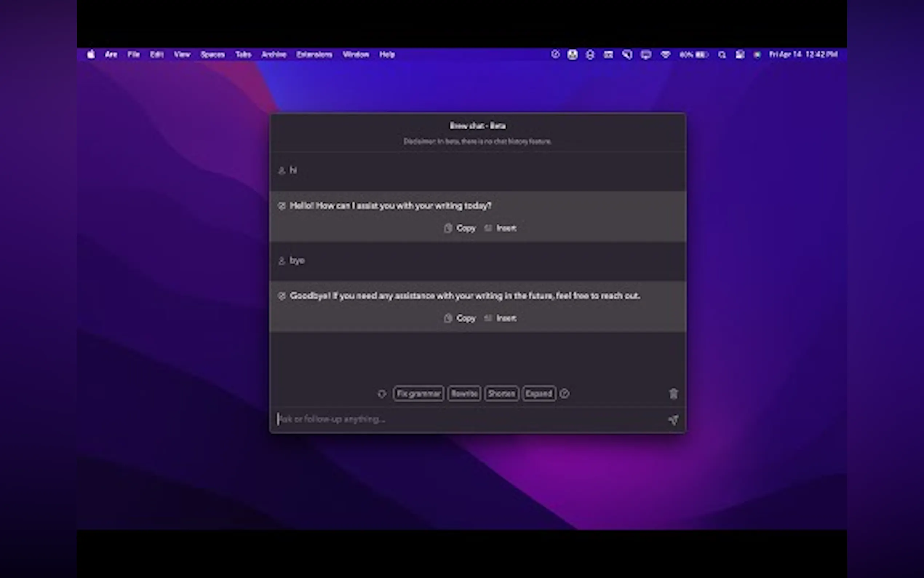Click the send message paper-plane icon
This screenshot has width=924, height=578.
[x=673, y=420]
